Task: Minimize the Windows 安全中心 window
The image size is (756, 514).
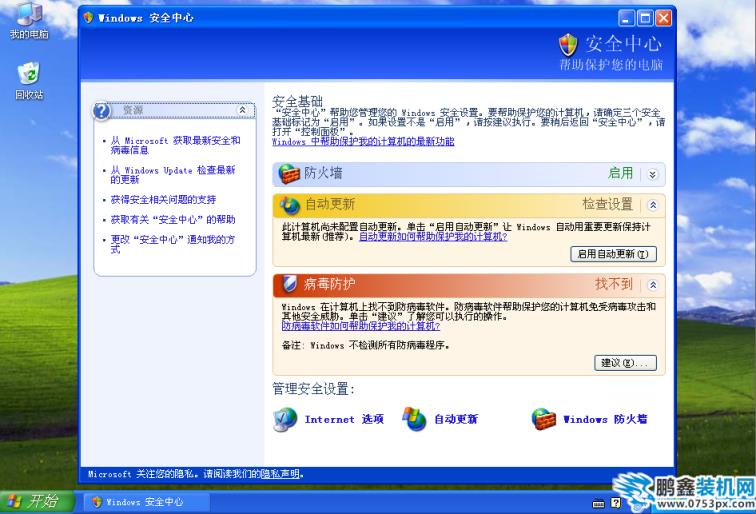Action: click(x=626, y=18)
